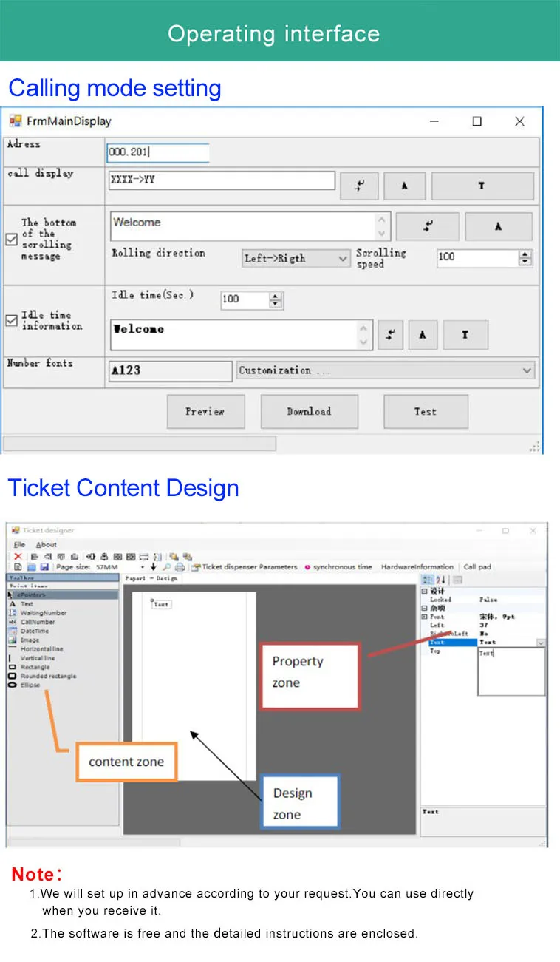This screenshot has height=962, width=560.
Task: Click the alphabetical sort icon in property panel
Action: [x=440, y=580]
